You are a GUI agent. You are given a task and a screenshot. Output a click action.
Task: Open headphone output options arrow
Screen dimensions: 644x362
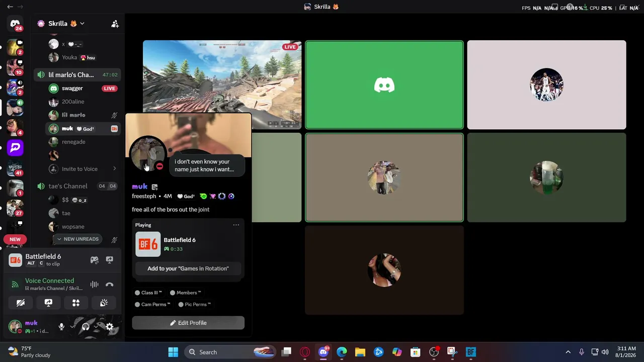coord(96,327)
